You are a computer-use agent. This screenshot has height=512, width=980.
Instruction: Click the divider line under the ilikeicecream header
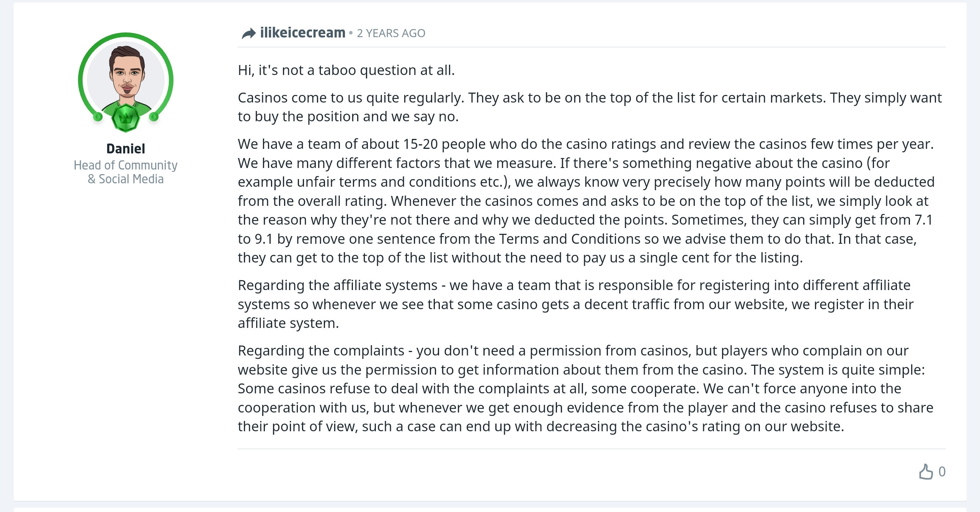592,47
